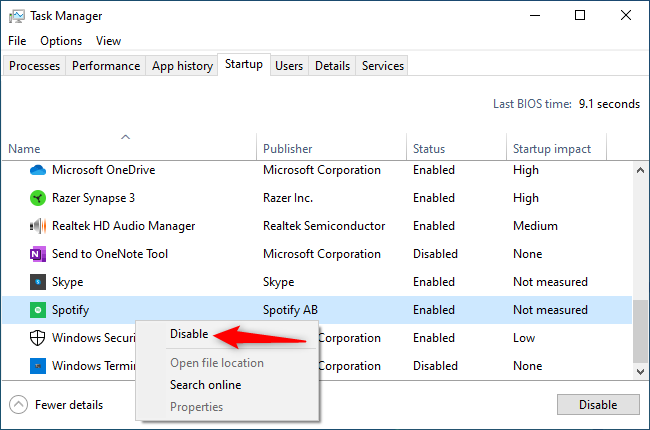Choose Search online in the context menu
The width and height of the screenshot is (650, 430).
pos(206,385)
